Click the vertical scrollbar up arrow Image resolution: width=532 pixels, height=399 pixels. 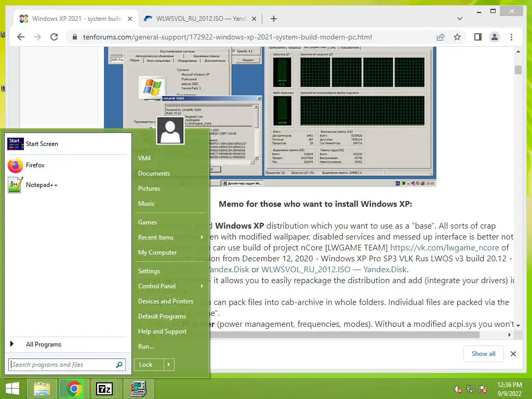pos(518,51)
